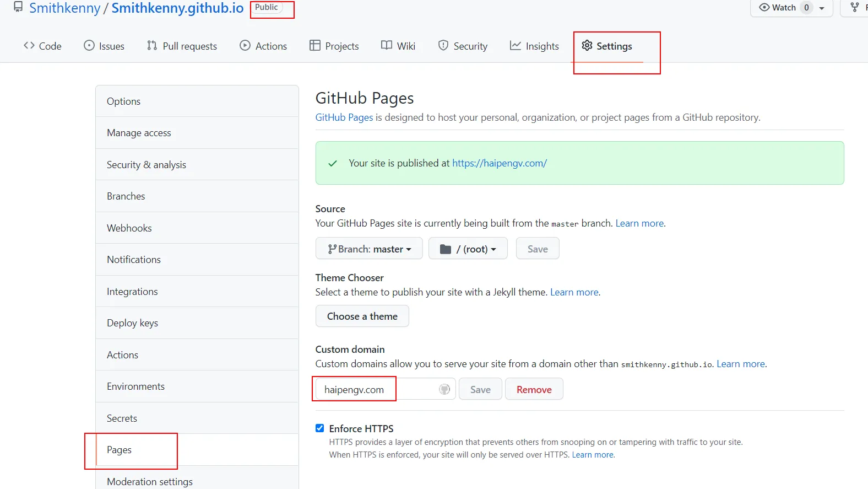Click the Settings gear icon

587,46
